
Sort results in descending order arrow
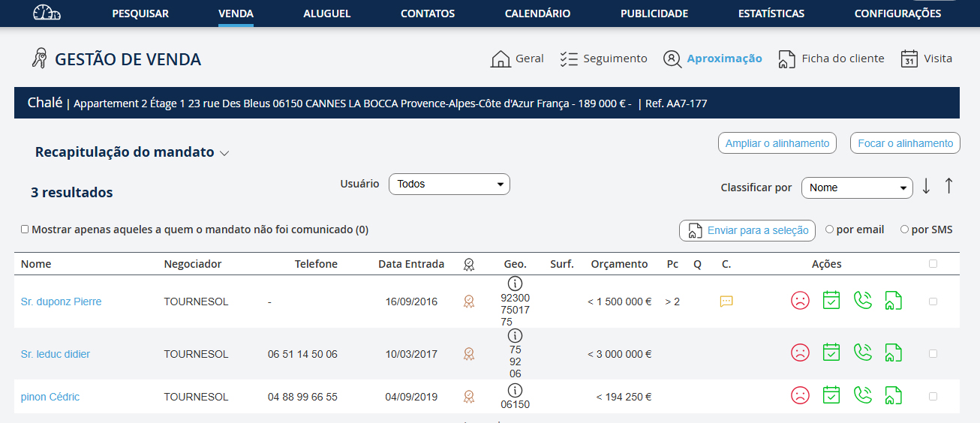tap(926, 186)
